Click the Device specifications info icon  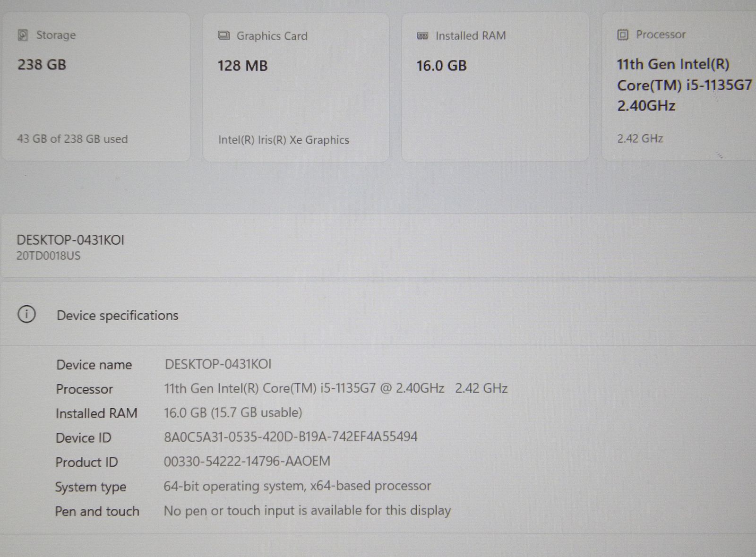coord(26,314)
